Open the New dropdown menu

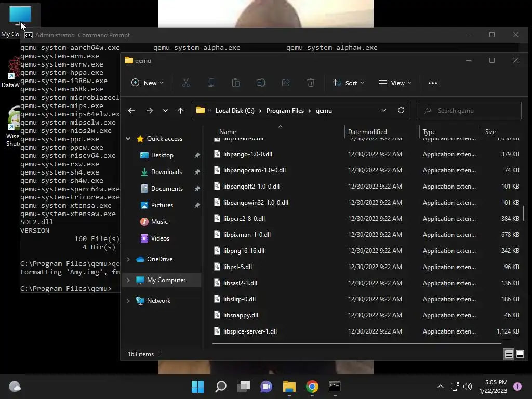tap(147, 83)
